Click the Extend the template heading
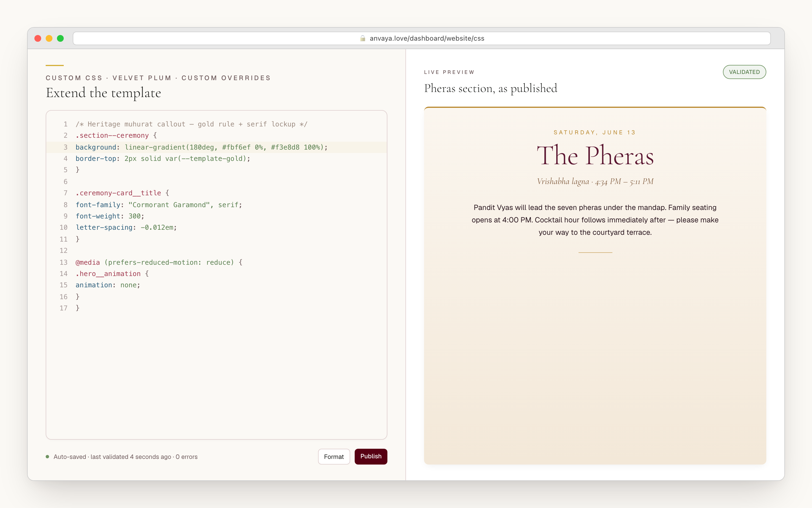Screen dimensions: 812x508 (x=103, y=93)
